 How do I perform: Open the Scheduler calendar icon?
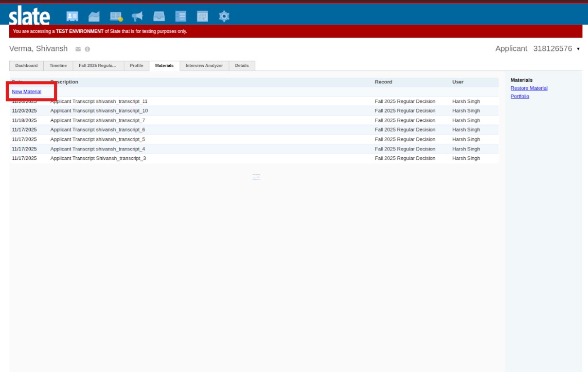pyautogui.click(x=202, y=16)
